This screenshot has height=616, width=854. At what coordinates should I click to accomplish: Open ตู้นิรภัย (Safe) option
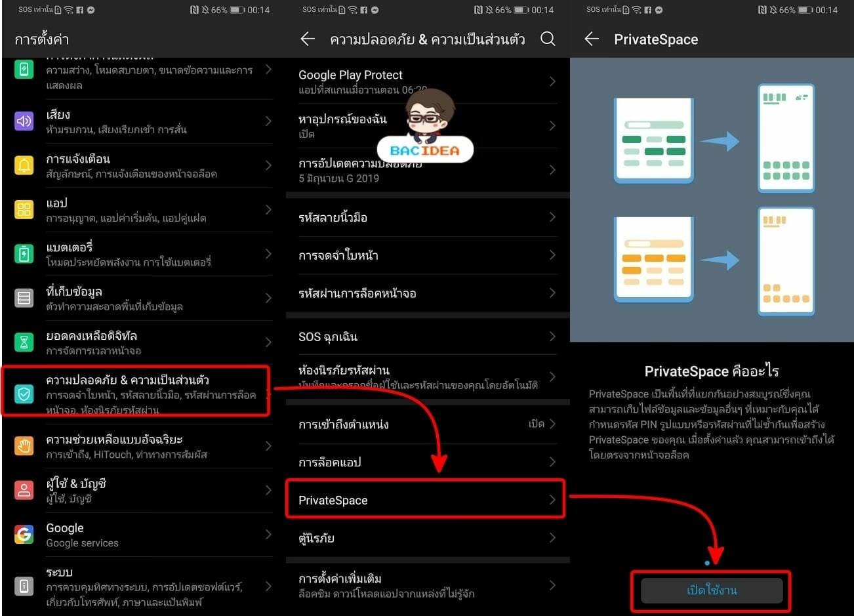click(428, 538)
